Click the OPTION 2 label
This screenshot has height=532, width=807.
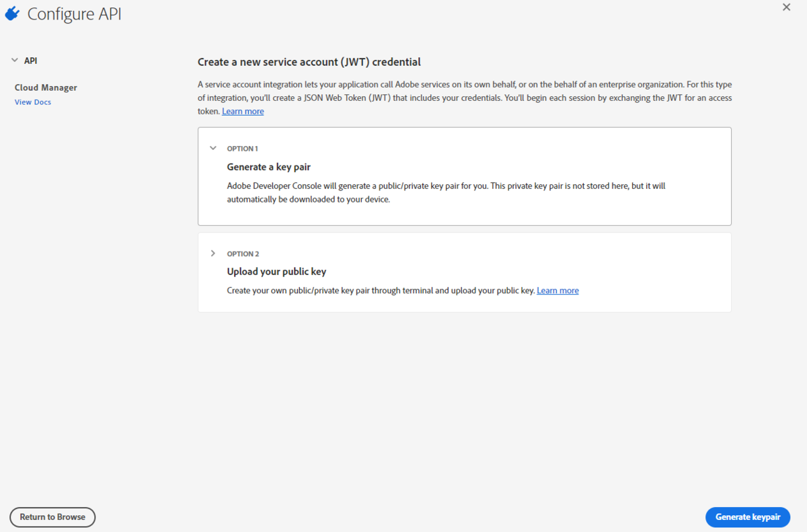(243, 254)
